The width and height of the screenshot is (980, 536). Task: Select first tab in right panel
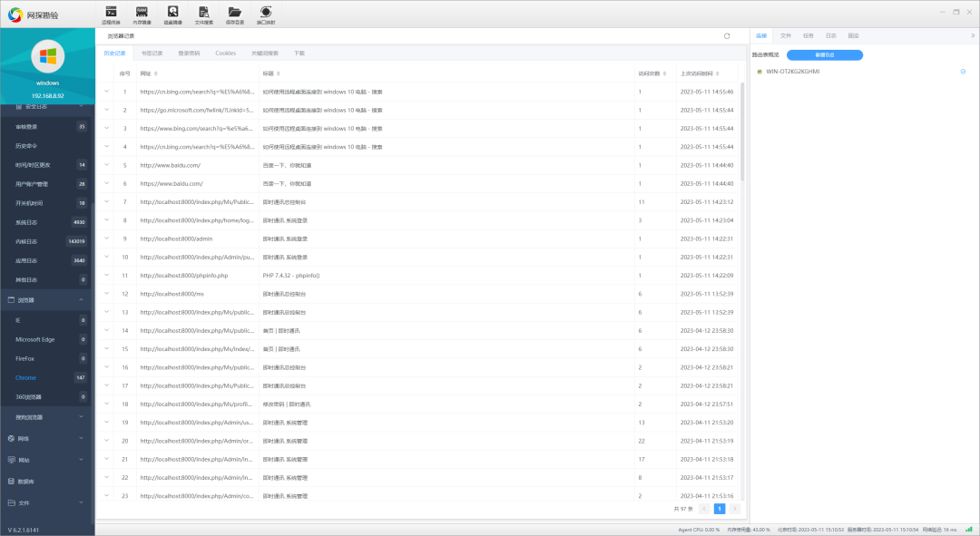pyautogui.click(x=761, y=35)
